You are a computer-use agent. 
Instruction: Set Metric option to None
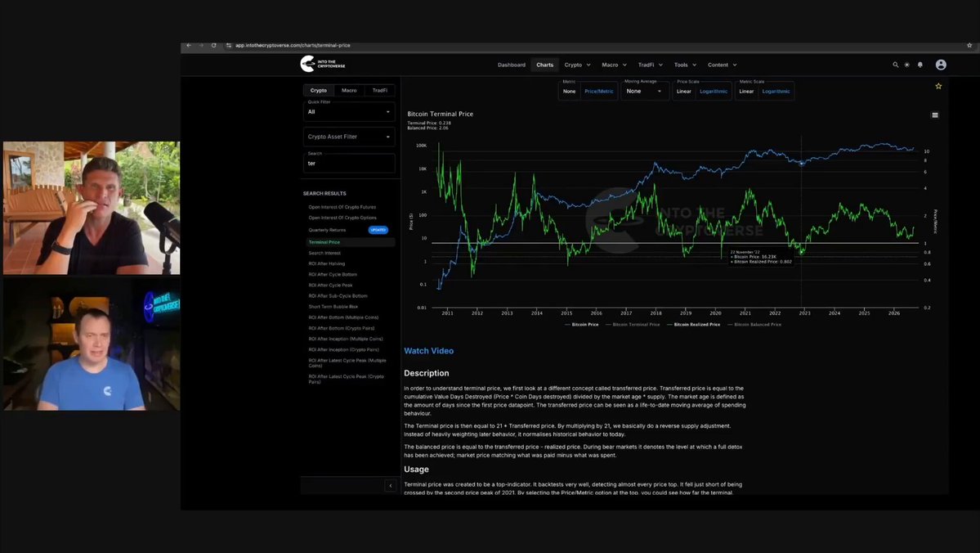click(569, 92)
